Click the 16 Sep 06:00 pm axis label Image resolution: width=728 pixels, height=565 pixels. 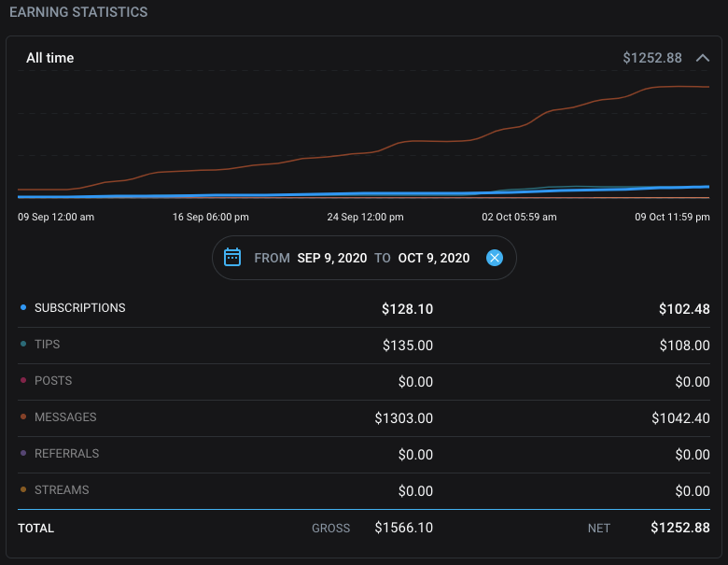pyautogui.click(x=210, y=217)
